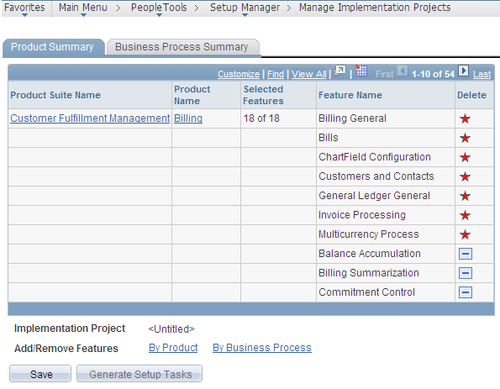This screenshot has height=389, width=500.
Task: Click 'Multicurrency Process' feature text
Action: point(369,234)
